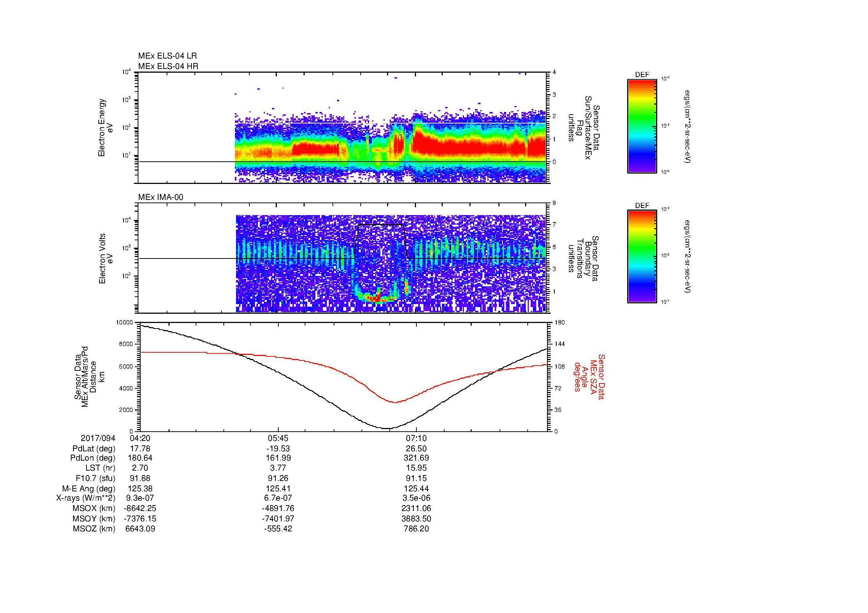Click the SZA axis tick '144'
This screenshot has width=868, height=613.
click(560, 344)
